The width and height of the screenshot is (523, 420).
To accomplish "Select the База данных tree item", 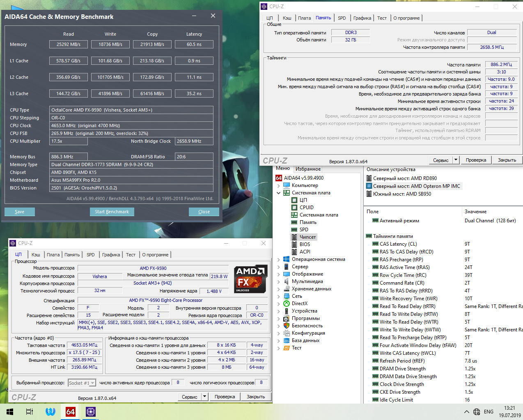I will 305,340.
